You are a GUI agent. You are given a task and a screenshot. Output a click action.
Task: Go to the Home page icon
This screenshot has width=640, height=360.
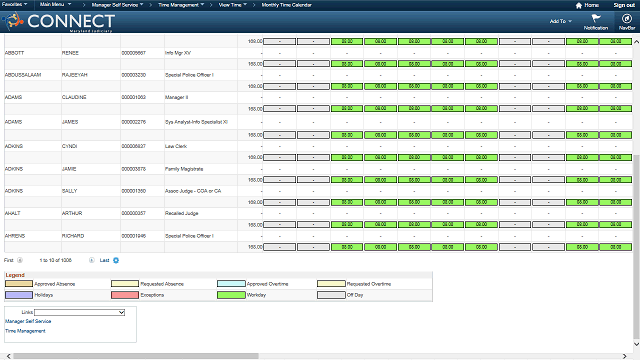coord(578,5)
